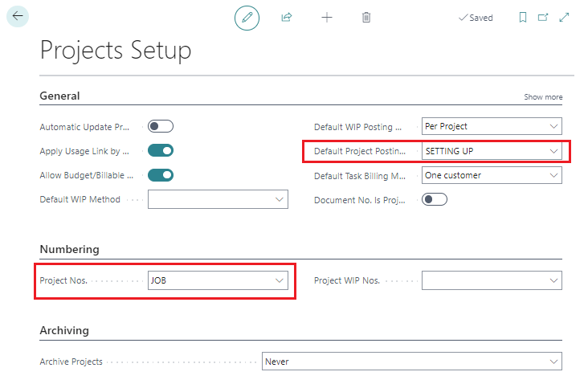Screen dimensions: 588x380
Task: Open Default Project Posting Group dropdown
Action: 553,150
